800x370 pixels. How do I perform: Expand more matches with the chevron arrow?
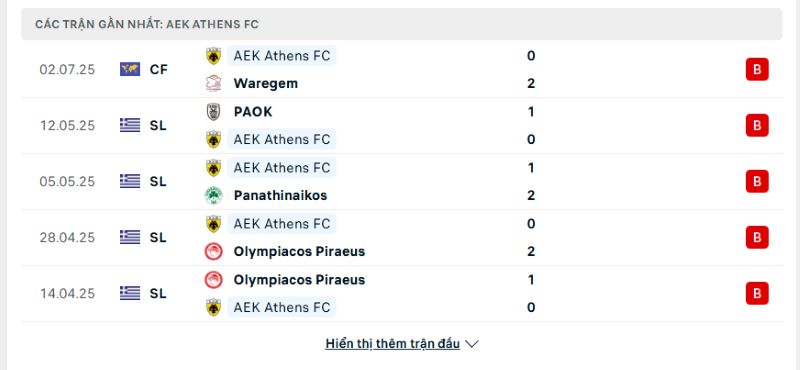tap(472, 344)
